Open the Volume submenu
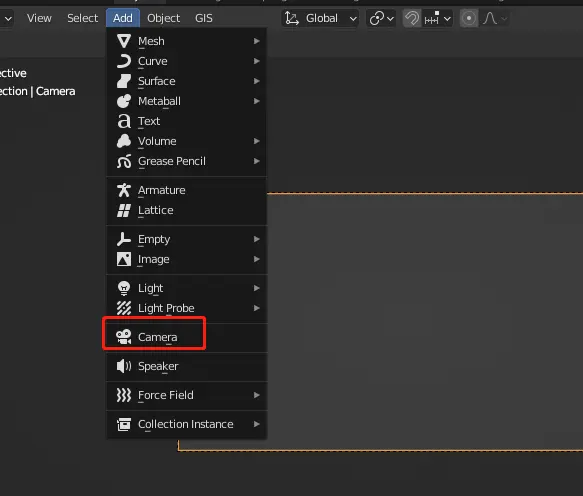This screenshot has width=583, height=496. click(187, 141)
